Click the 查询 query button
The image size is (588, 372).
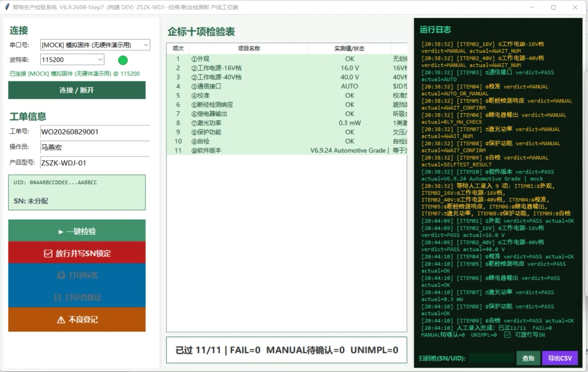coord(528,358)
